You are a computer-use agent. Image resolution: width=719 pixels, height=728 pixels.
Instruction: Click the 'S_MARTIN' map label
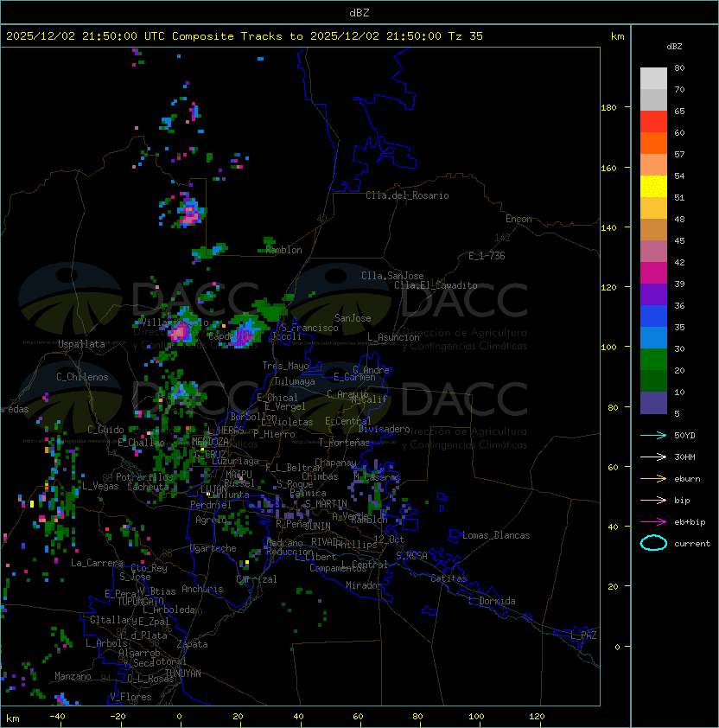[x=326, y=504]
